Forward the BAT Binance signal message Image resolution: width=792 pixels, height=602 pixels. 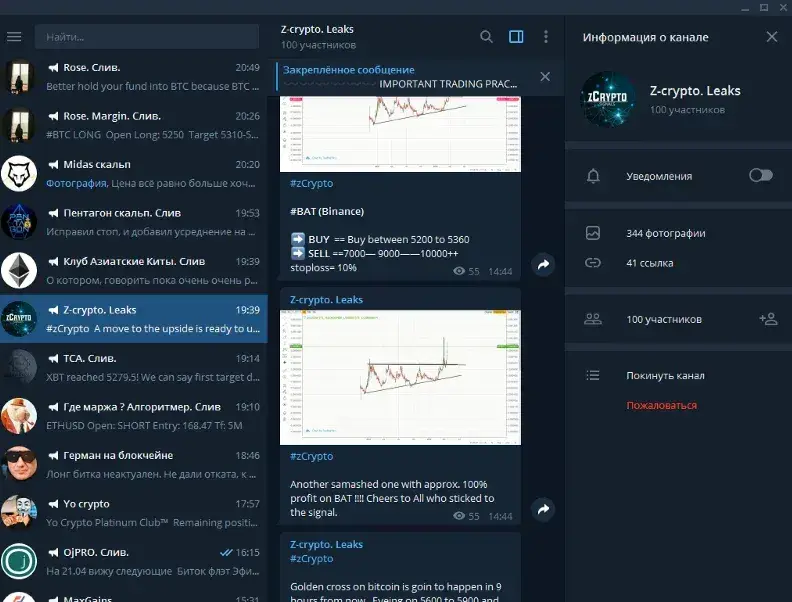point(543,265)
